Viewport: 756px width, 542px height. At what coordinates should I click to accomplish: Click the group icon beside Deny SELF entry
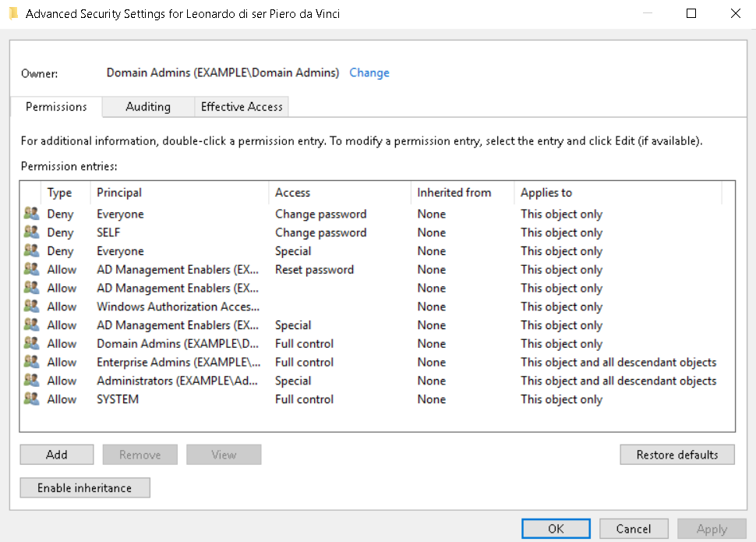[x=31, y=232]
